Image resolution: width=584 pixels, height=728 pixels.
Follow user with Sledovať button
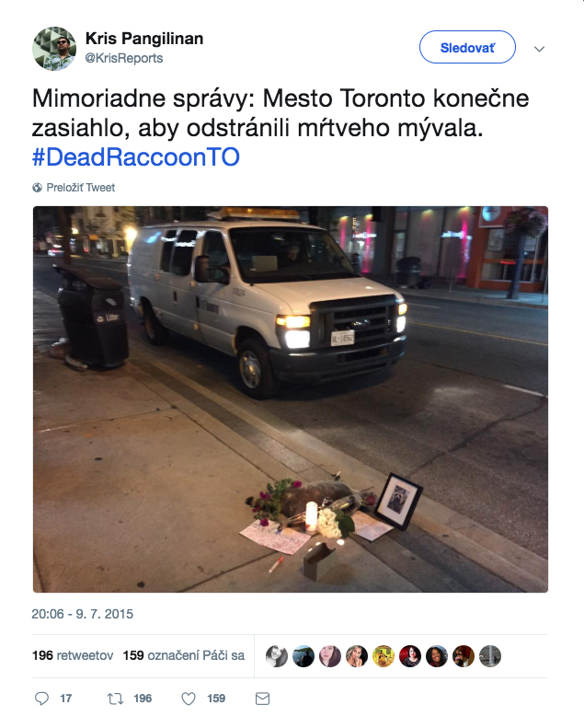[x=467, y=47]
